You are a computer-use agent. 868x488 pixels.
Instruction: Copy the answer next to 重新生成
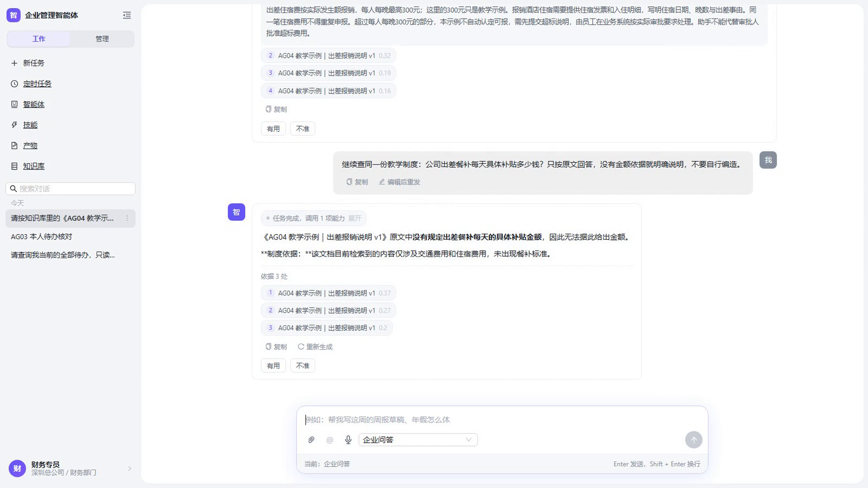276,347
